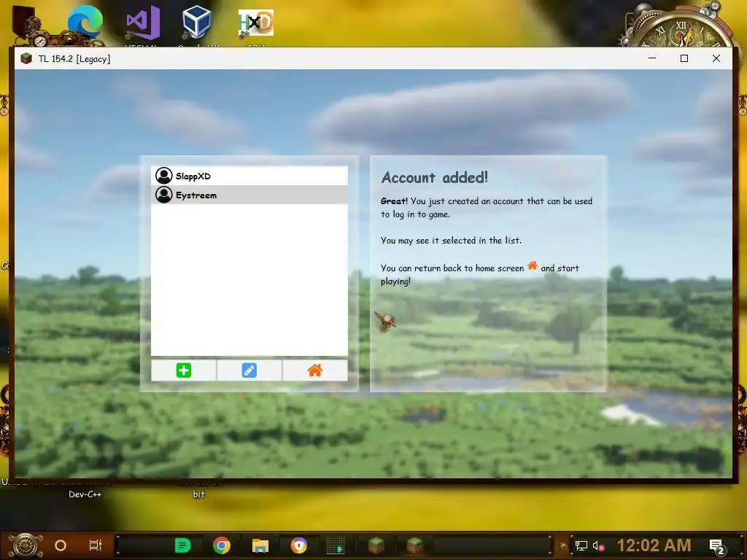This screenshot has height=560, width=747.
Task: Open network status in system tray
Action: click(581, 545)
